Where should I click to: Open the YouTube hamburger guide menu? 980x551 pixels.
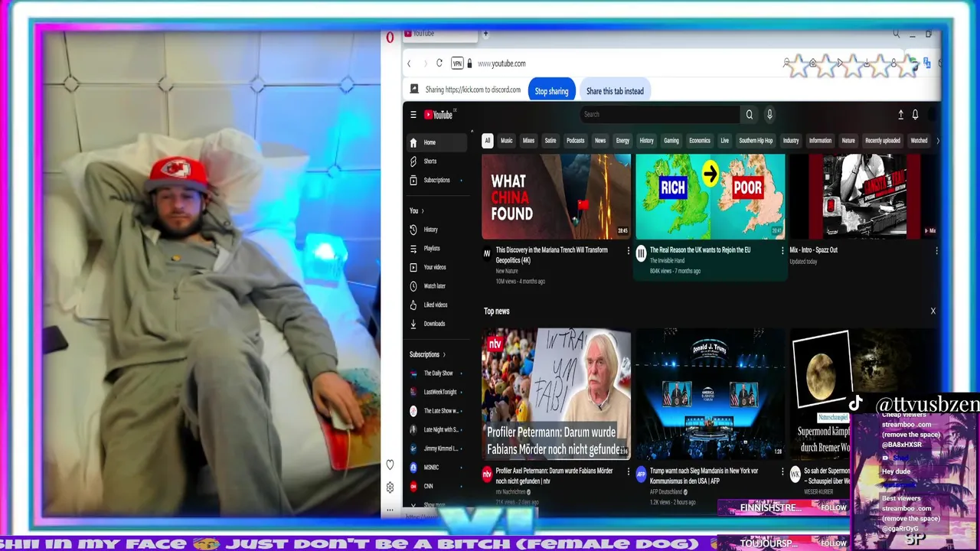tap(413, 115)
